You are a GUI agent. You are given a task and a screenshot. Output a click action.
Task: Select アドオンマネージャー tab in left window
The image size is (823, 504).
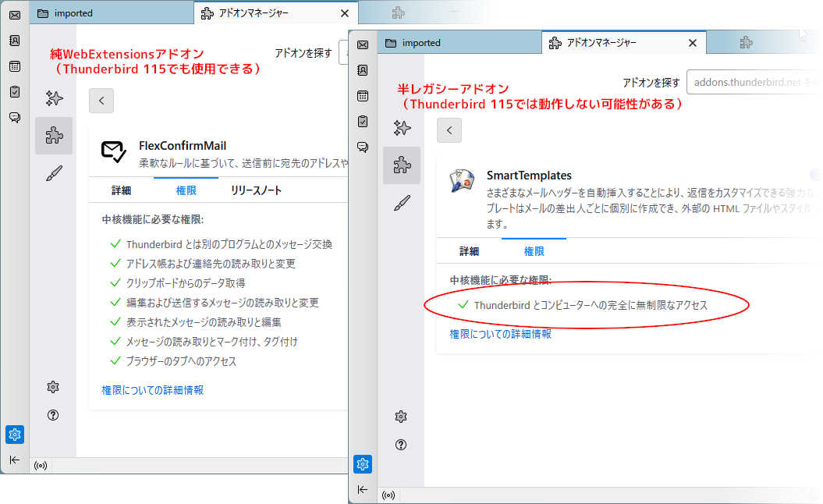pos(276,13)
